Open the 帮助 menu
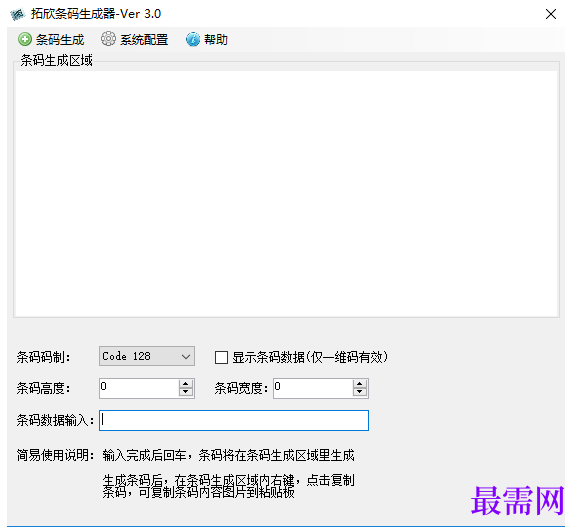583x532 pixels. tap(207, 39)
